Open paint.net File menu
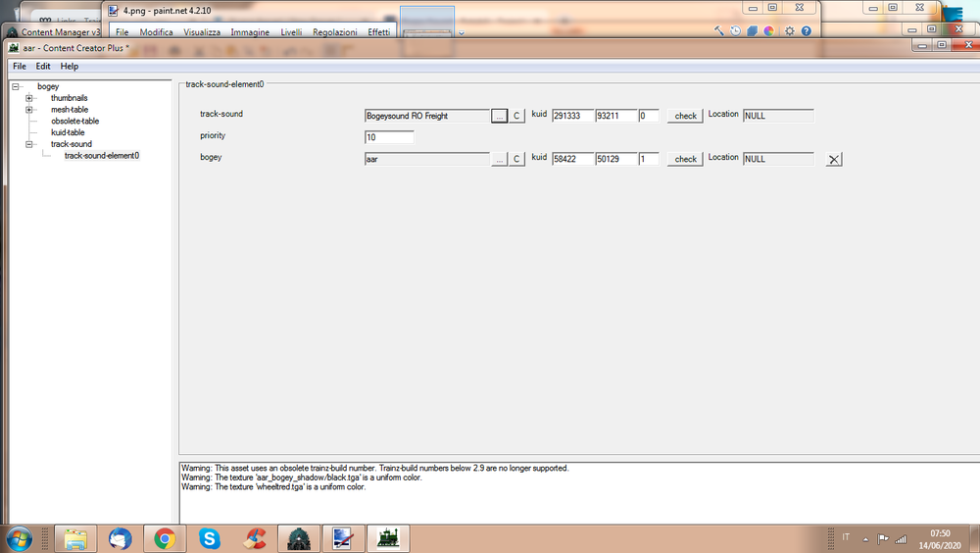 point(122,32)
